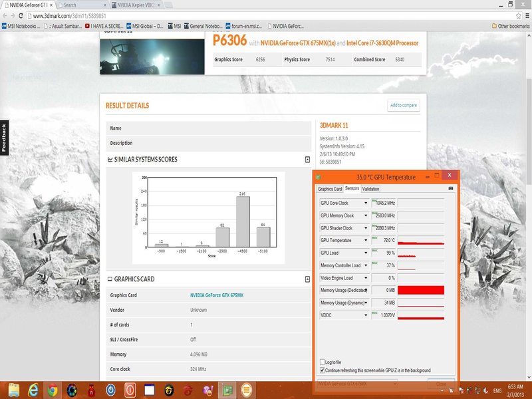The image size is (532, 399).
Task: Show hidden system tray icons
Action: click(442, 391)
